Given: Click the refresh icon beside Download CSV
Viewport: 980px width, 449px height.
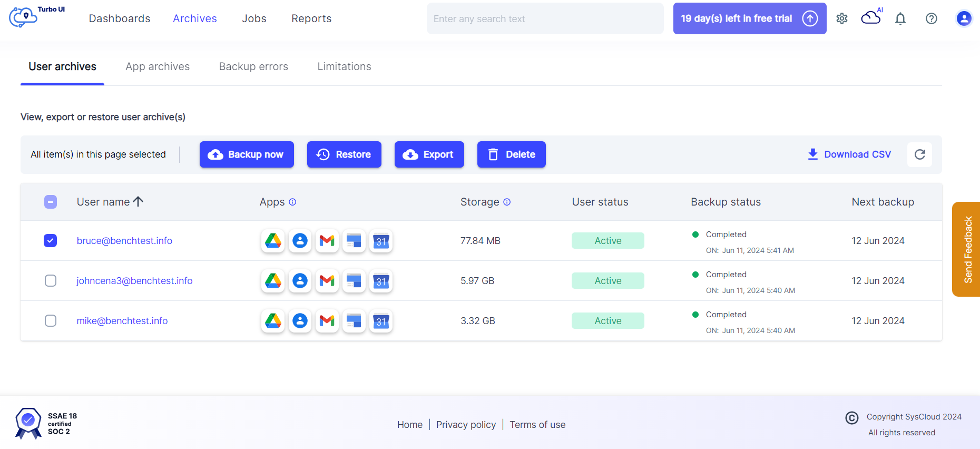Looking at the screenshot, I should pos(919,154).
